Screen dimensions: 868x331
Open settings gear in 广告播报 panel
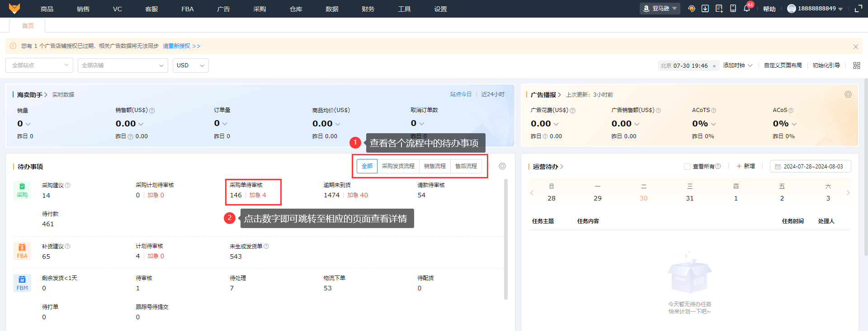pyautogui.click(x=848, y=94)
